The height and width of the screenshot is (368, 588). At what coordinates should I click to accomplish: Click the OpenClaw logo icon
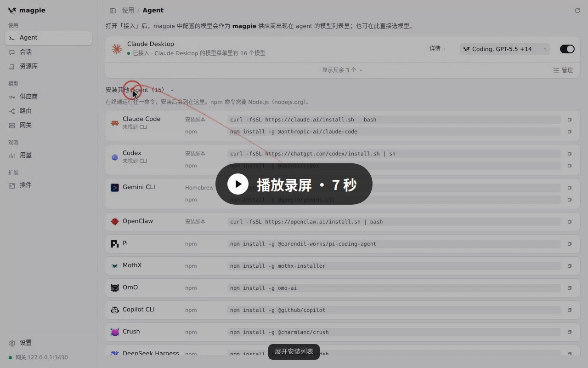(115, 222)
